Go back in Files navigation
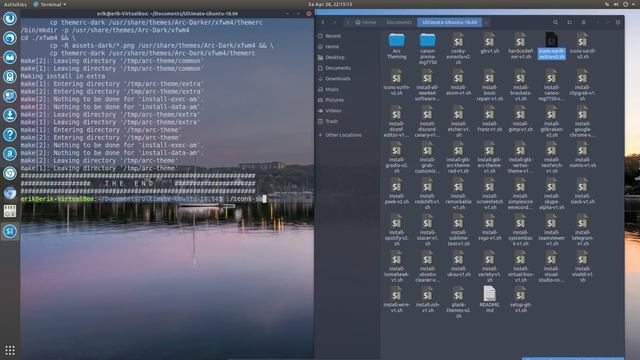640x360 pixels. click(x=323, y=22)
